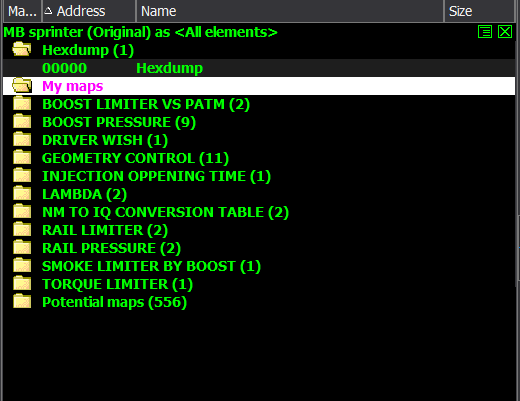Viewport: 520px width, 401px height.
Task: Select TORQUE LIMITER (1) folder label
Action: pyautogui.click(x=118, y=284)
